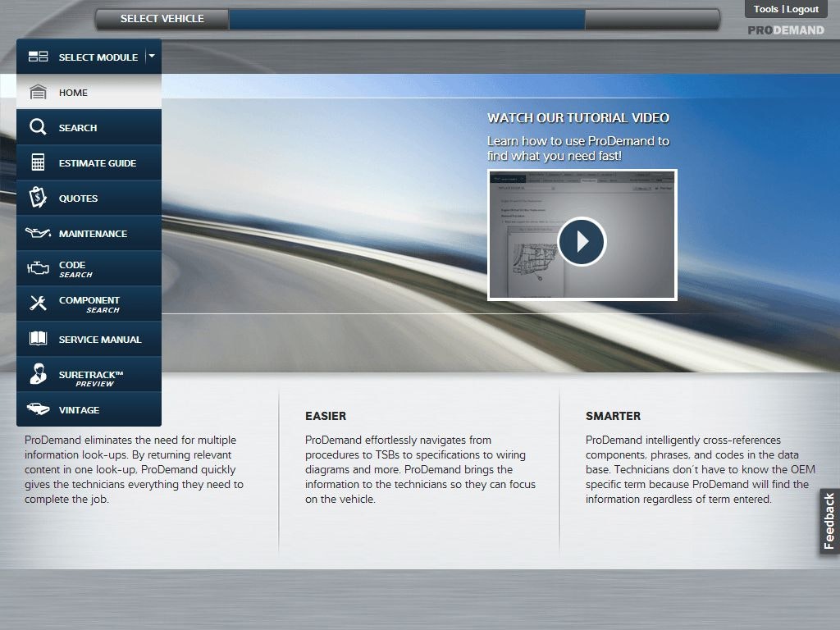Open Estimate Guide via calculator icon
Viewport: 840px width, 630px height.
pos(38,162)
